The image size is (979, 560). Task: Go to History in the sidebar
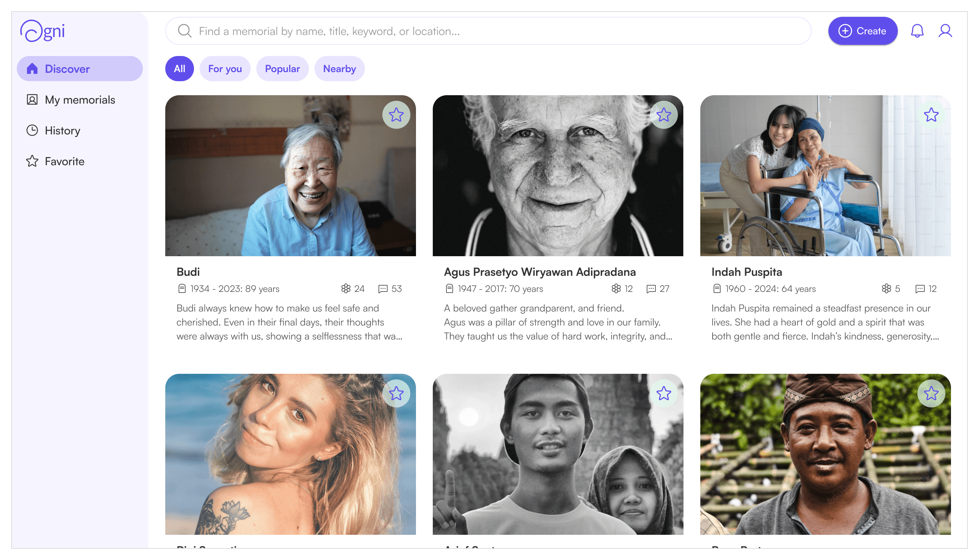(x=62, y=131)
